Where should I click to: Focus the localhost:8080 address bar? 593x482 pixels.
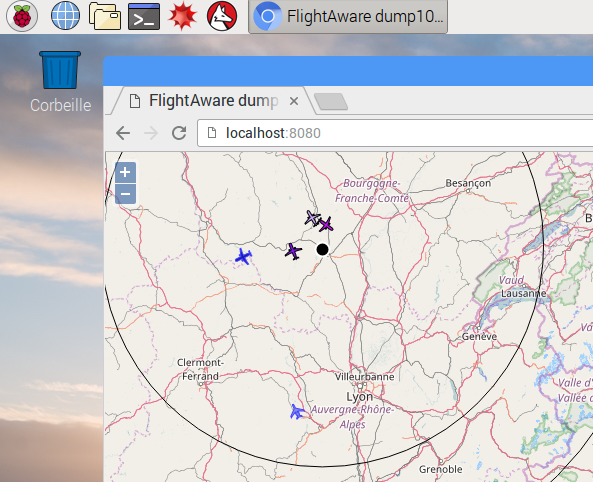tap(395, 133)
